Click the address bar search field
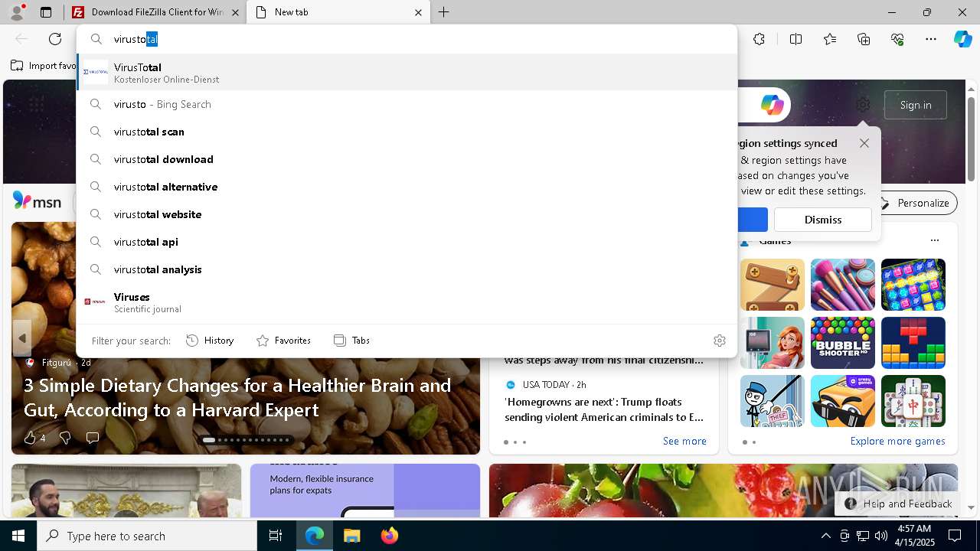Image resolution: width=980 pixels, height=551 pixels. [x=406, y=39]
